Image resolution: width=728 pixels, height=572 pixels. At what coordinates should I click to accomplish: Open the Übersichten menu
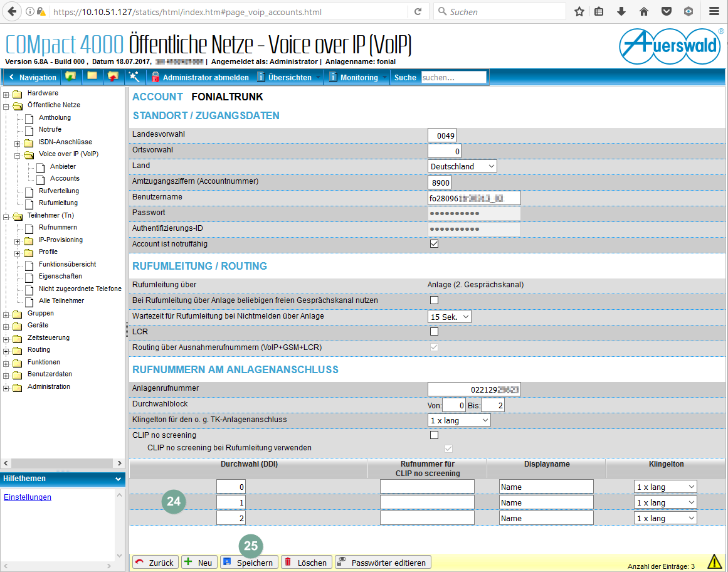tap(289, 78)
